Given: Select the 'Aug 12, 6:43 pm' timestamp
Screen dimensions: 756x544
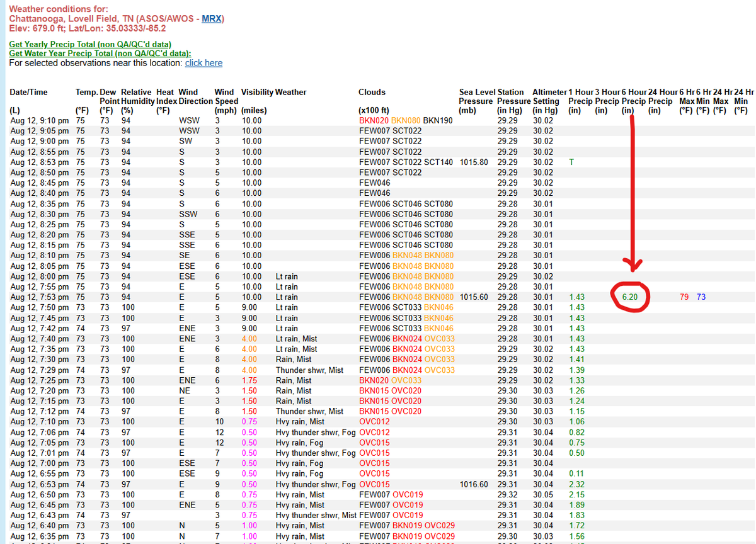Looking at the screenshot, I should [x=40, y=515].
